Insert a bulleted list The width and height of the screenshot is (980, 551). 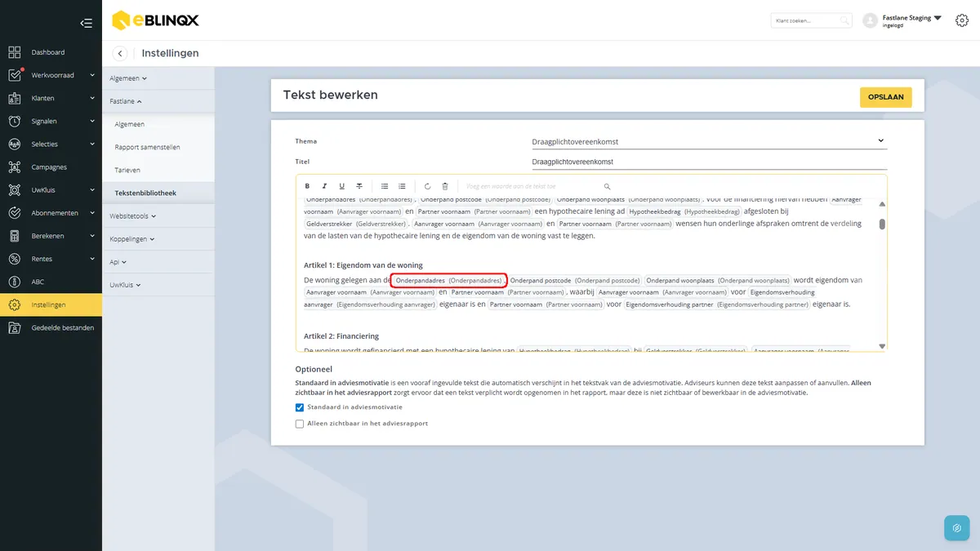point(385,186)
